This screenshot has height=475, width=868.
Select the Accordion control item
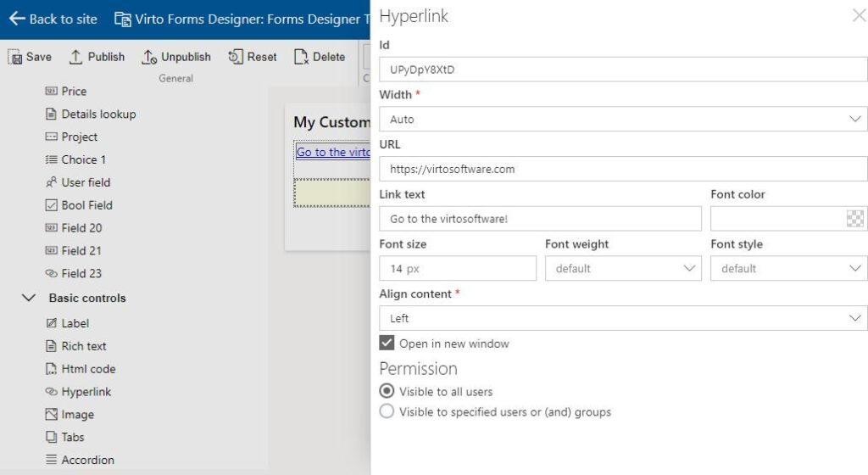click(81, 460)
